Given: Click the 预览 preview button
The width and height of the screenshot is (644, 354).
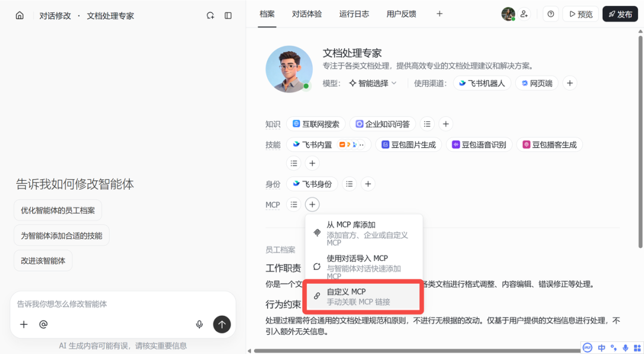Looking at the screenshot, I should click(581, 14).
